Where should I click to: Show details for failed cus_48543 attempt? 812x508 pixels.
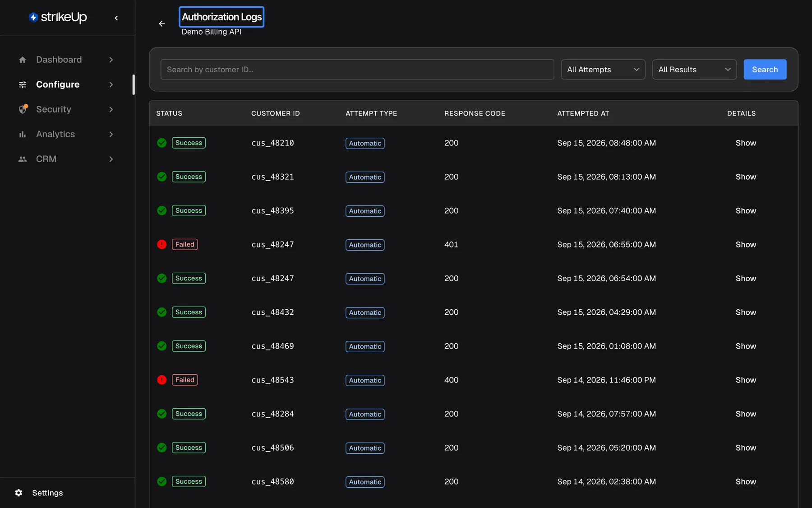(746, 380)
